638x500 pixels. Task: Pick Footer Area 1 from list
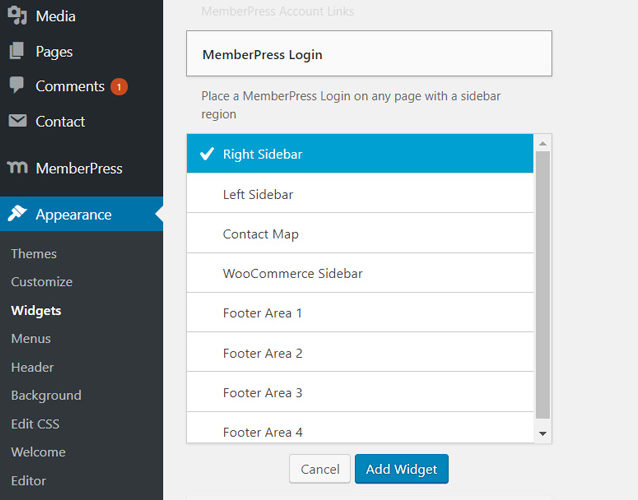tap(360, 313)
